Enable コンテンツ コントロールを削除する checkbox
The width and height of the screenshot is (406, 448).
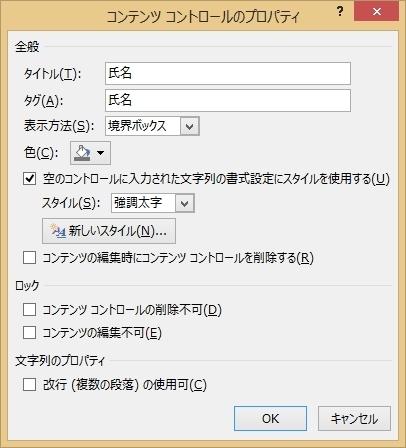click(30, 258)
